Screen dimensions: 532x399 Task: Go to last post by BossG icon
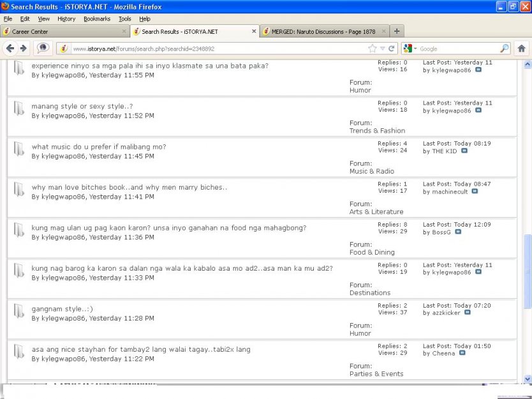click(x=458, y=232)
